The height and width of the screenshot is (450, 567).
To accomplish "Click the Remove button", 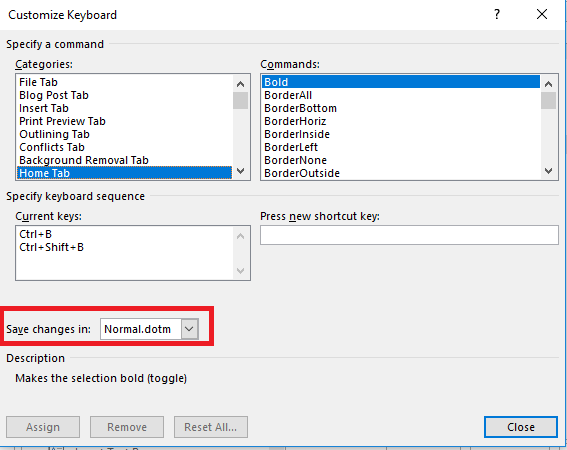I will [127, 427].
